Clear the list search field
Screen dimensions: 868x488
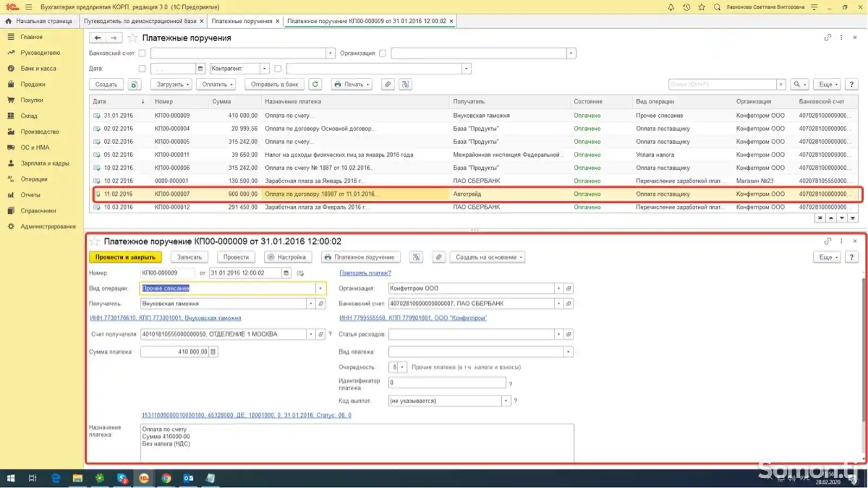pos(781,84)
